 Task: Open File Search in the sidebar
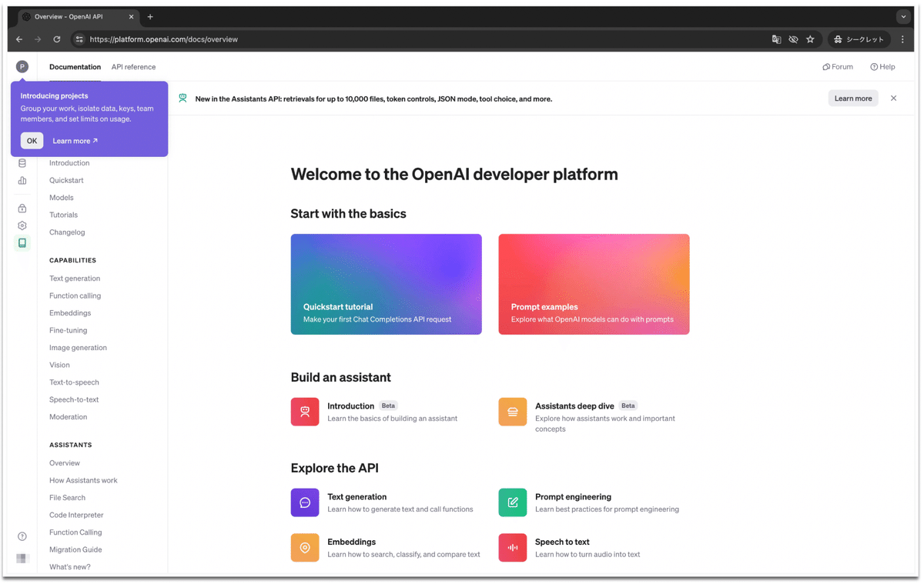[x=67, y=498]
